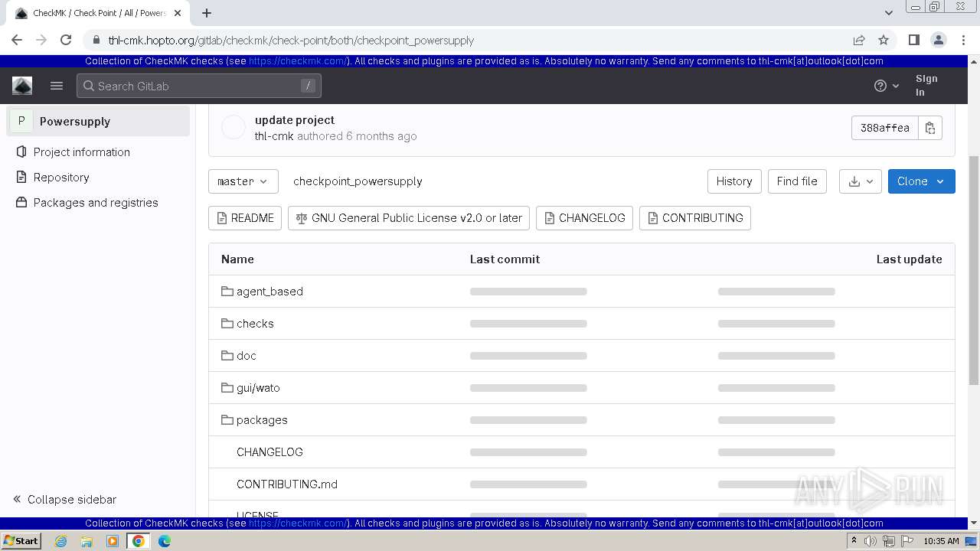Share this page icon
This screenshot has height=551, width=980.
tap(859, 40)
